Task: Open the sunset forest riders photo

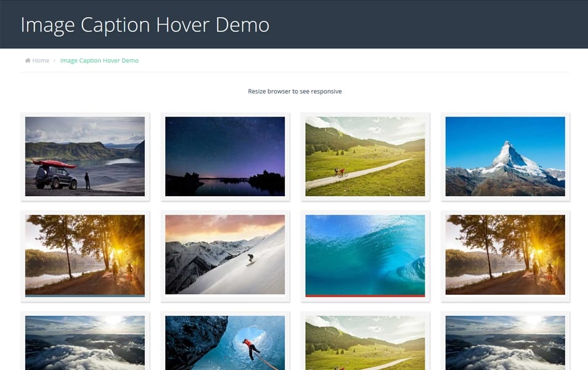Action: point(85,253)
